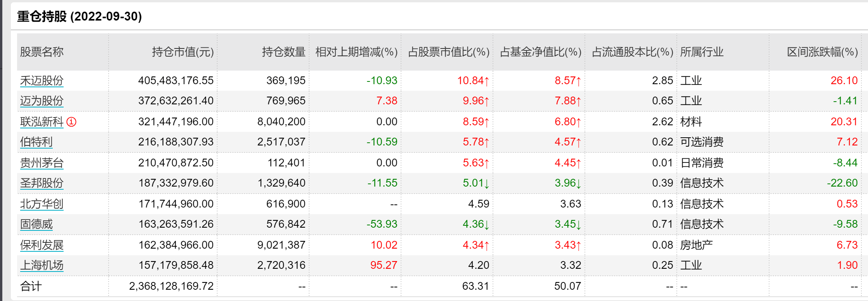The width and height of the screenshot is (868, 301).
Task: Click the 北方华创 stock link
Action: (41, 204)
